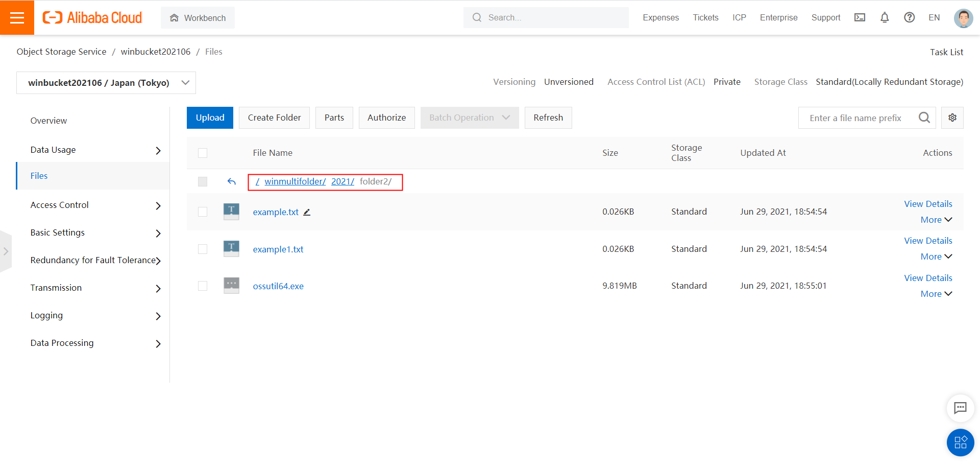Open the example1.txt file link

[x=278, y=249]
